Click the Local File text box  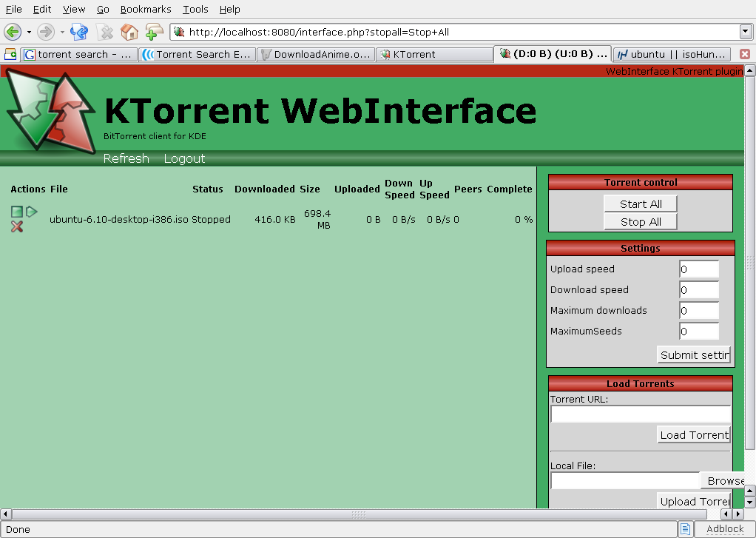coord(625,480)
